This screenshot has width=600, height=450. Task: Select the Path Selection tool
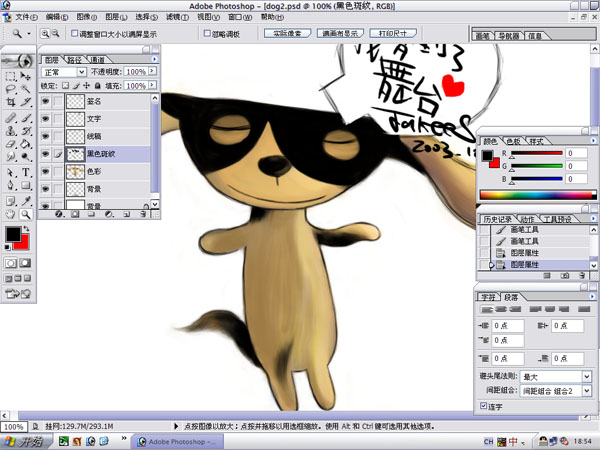pos(11,173)
